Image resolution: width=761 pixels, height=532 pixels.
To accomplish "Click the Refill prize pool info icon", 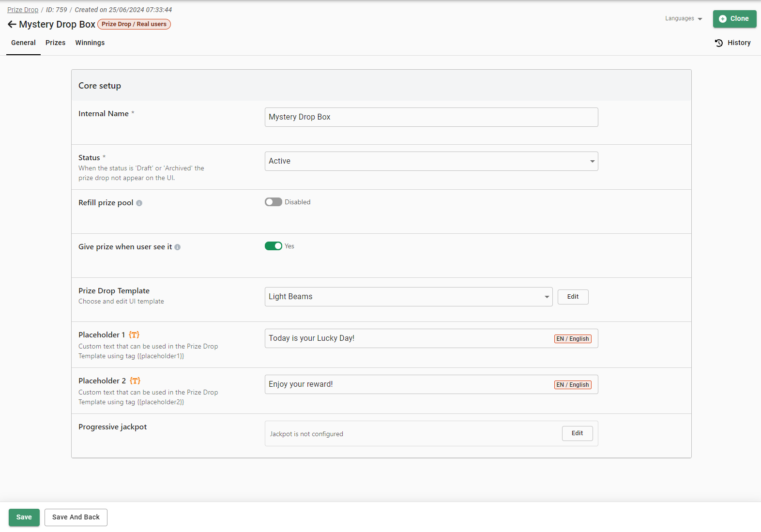I will coord(139,203).
